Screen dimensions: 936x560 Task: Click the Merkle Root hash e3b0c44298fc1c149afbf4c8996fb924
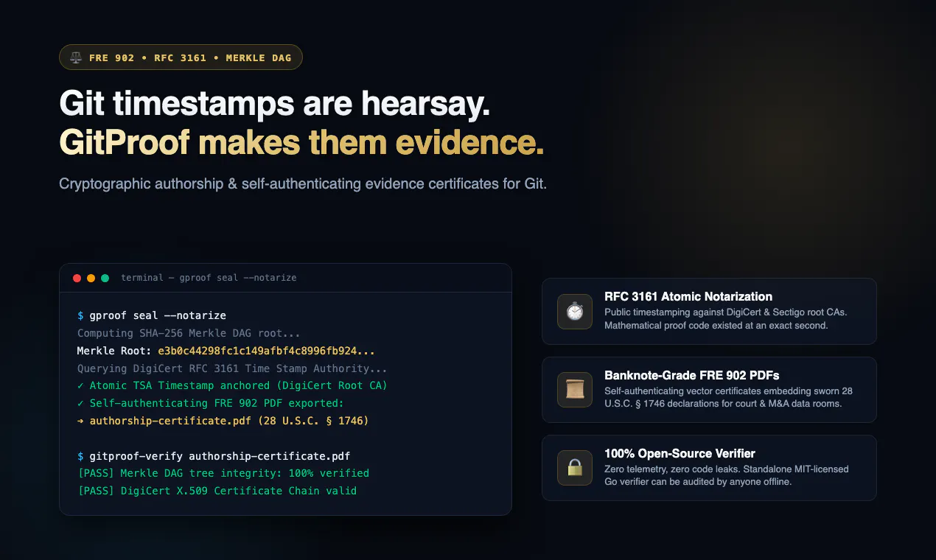(x=266, y=351)
